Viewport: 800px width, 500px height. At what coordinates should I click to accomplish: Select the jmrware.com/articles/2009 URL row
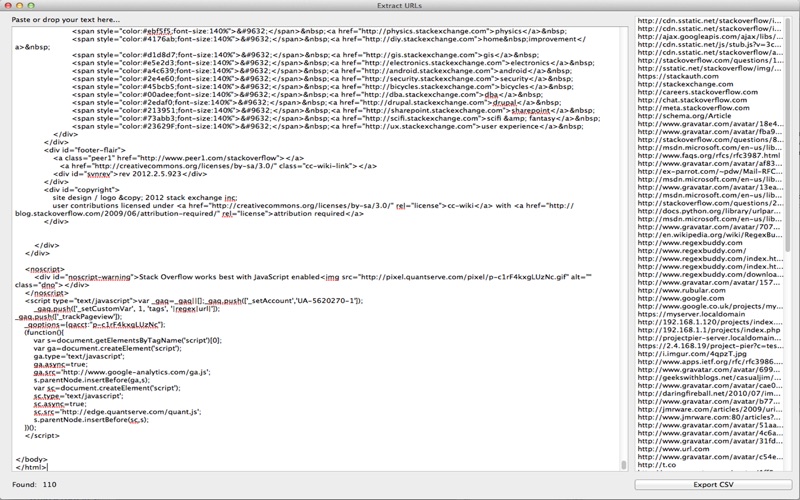709,409
